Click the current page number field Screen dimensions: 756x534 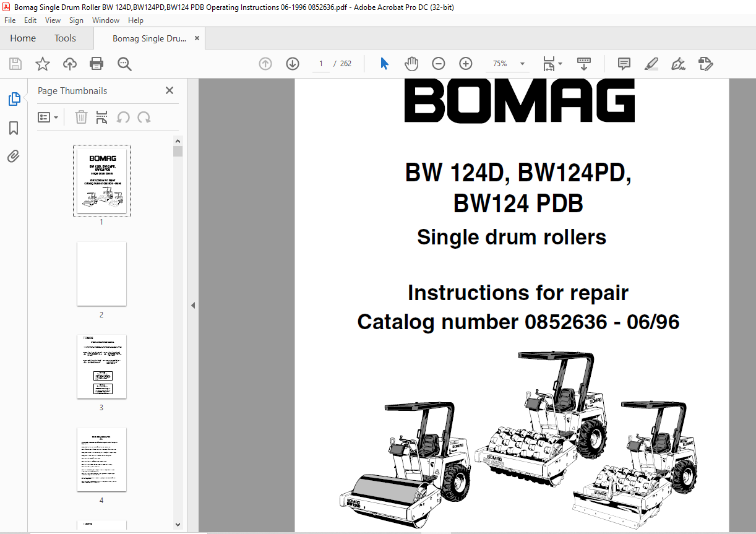(321, 64)
